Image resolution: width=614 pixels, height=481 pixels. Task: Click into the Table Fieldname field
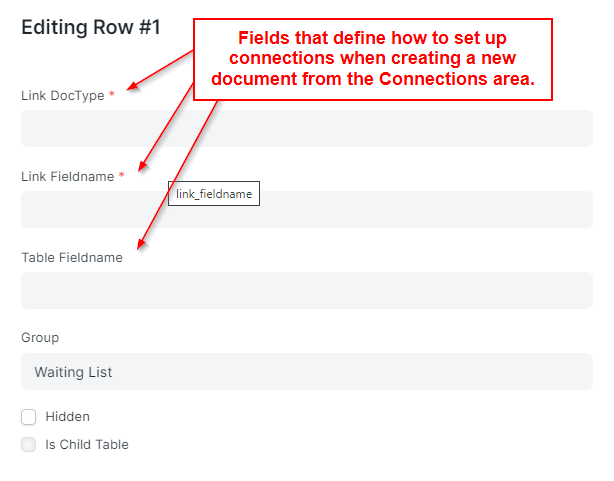(307, 290)
